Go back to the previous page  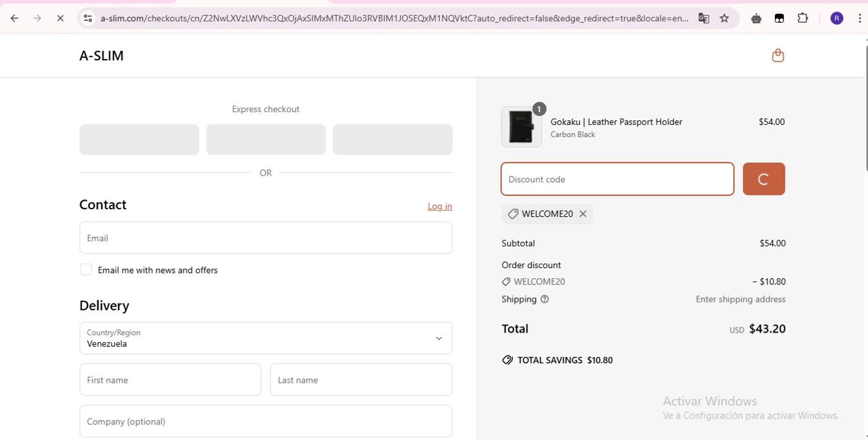pos(14,19)
